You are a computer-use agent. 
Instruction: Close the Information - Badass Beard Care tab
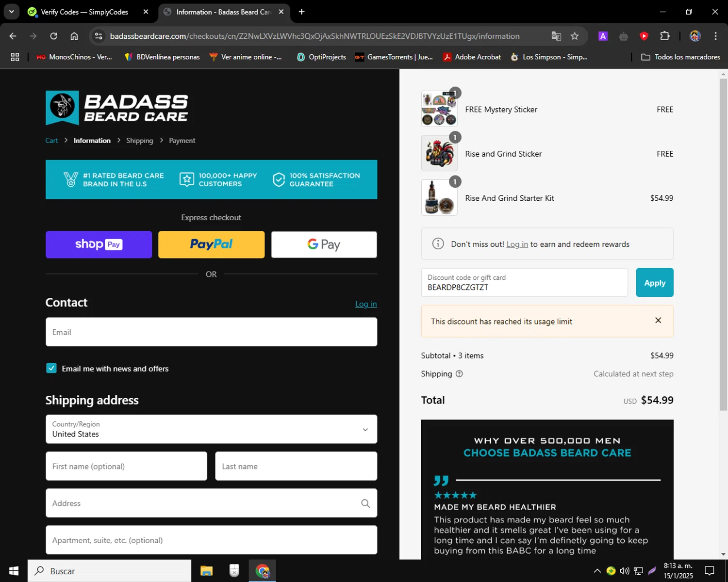(281, 12)
